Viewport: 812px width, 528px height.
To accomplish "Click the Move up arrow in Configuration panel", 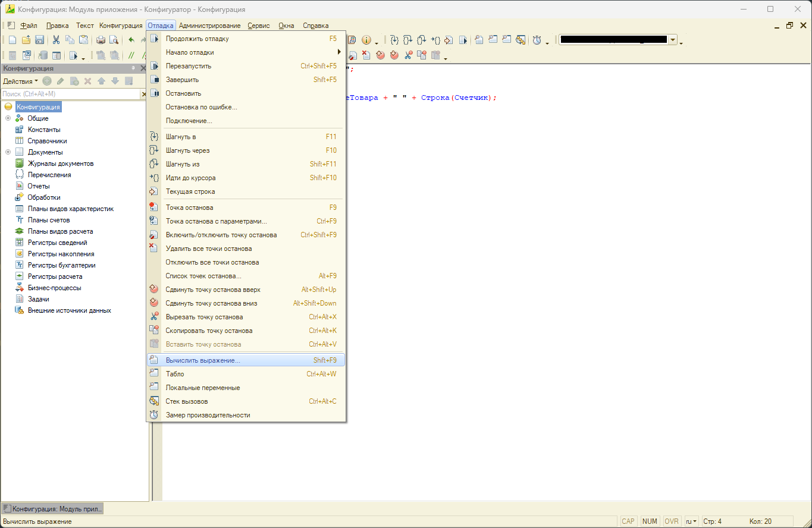I will click(101, 81).
